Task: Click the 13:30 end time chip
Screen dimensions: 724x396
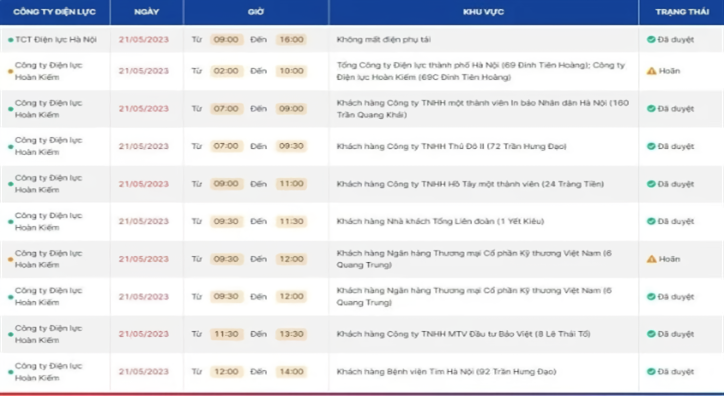Action: point(291,334)
